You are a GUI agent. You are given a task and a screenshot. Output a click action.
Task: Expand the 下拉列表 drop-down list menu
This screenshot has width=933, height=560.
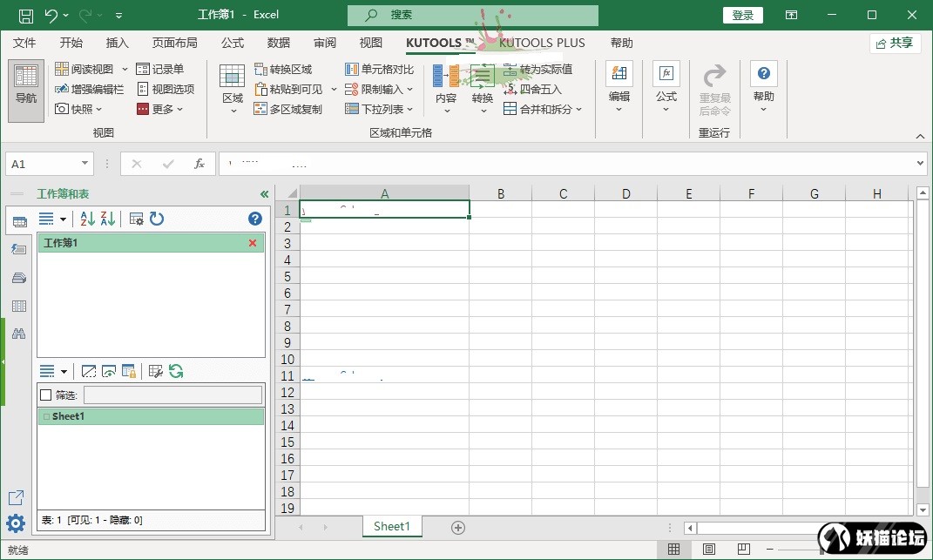pyautogui.click(x=379, y=109)
